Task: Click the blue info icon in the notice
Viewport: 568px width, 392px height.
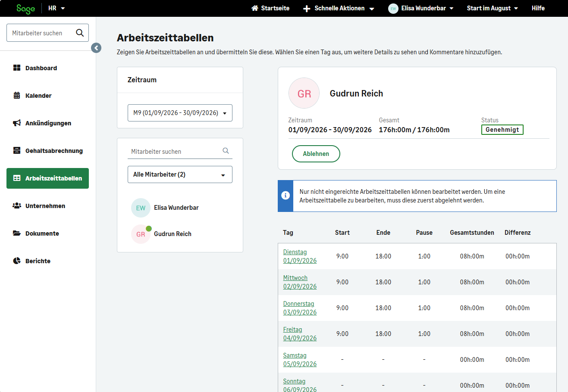Action: tap(286, 196)
